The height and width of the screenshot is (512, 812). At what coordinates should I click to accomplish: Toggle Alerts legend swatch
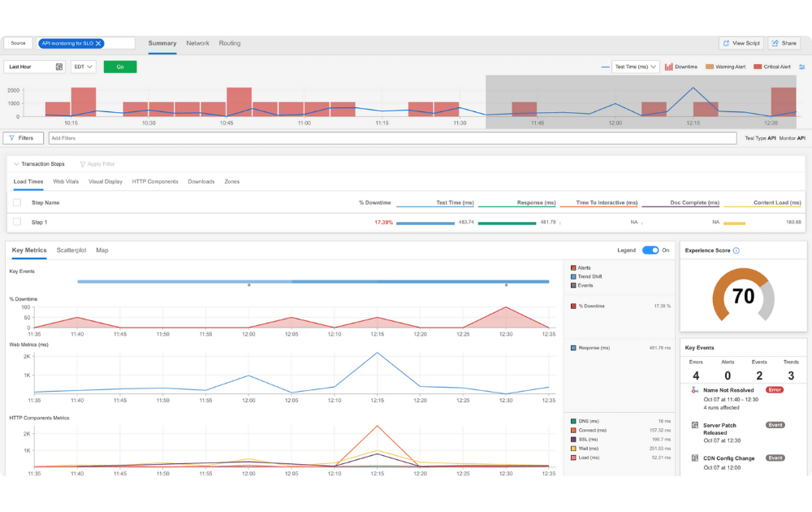coord(573,268)
